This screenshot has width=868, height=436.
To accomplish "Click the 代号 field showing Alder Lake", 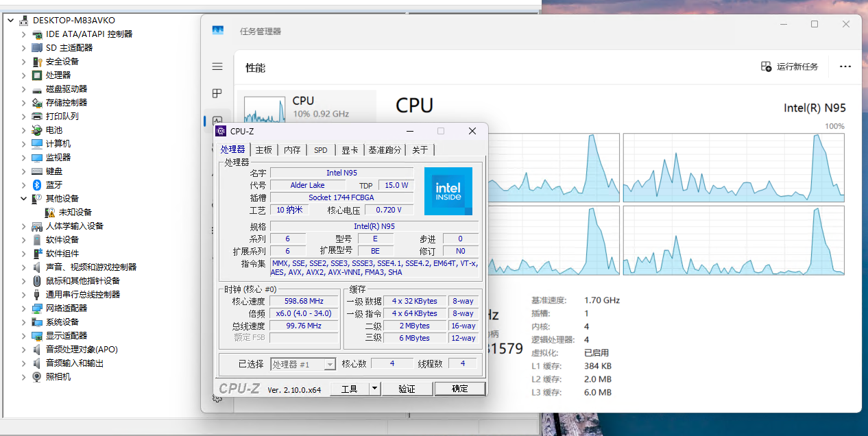I will 308,185.
